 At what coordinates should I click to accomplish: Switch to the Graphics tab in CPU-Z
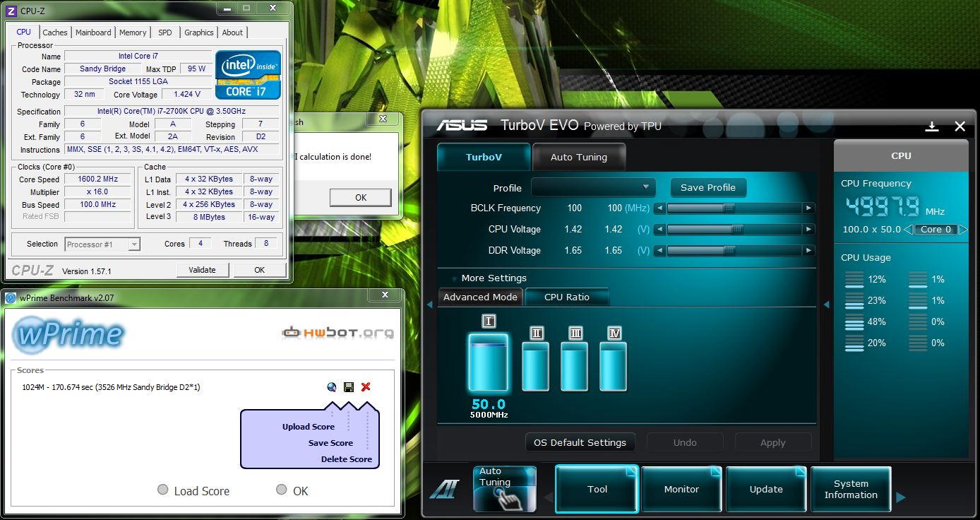click(199, 32)
